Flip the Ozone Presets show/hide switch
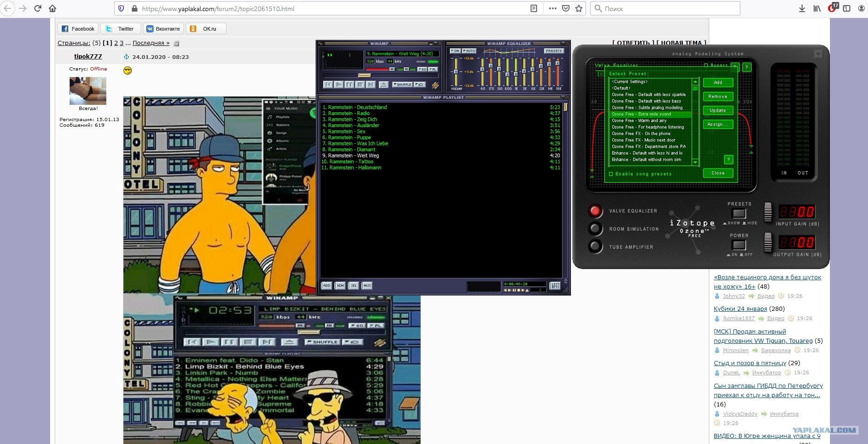 pyautogui.click(x=739, y=213)
